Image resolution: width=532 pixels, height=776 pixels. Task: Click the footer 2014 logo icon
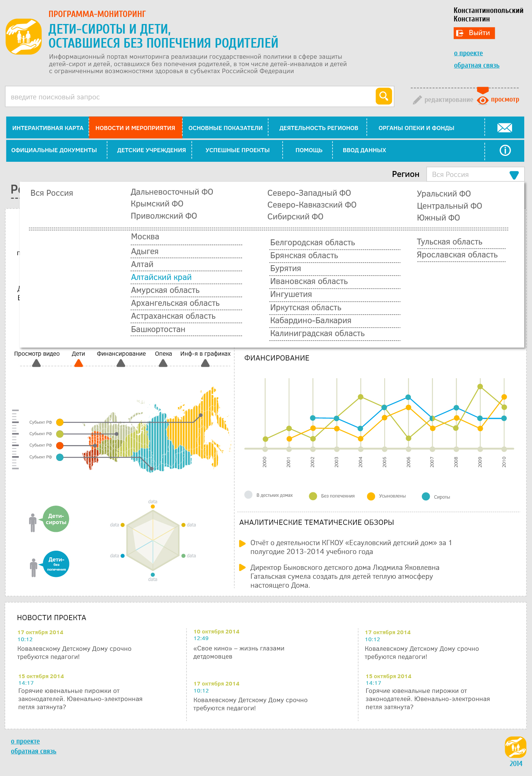[516, 747]
